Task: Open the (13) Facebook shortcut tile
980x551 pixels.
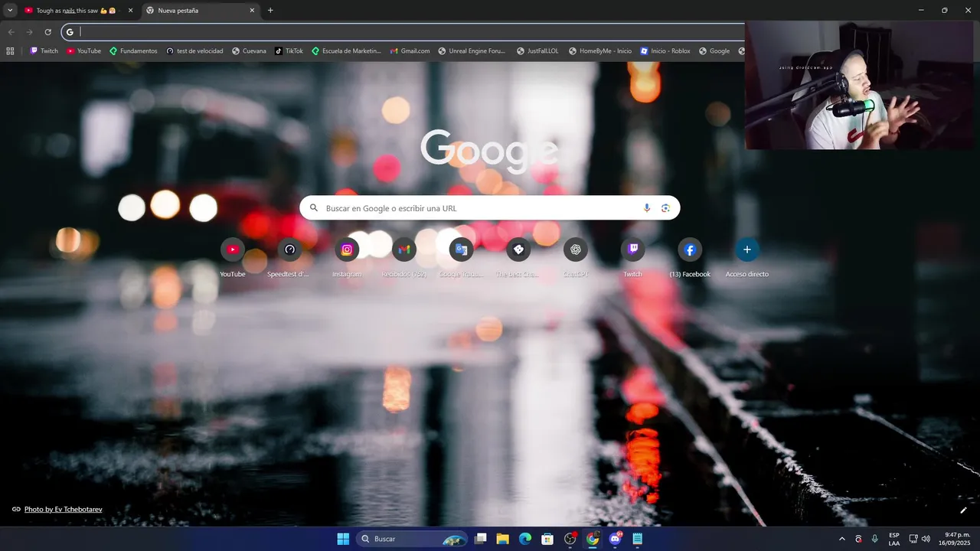Action: point(690,258)
